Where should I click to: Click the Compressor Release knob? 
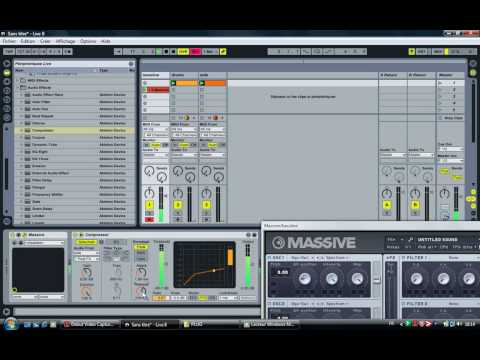(x=141, y=291)
